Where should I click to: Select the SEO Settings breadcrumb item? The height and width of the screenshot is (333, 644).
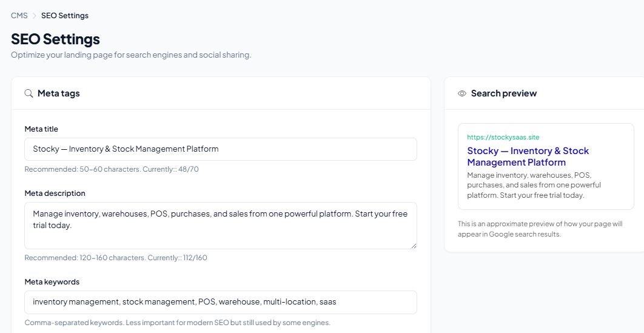tap(65, 16)
